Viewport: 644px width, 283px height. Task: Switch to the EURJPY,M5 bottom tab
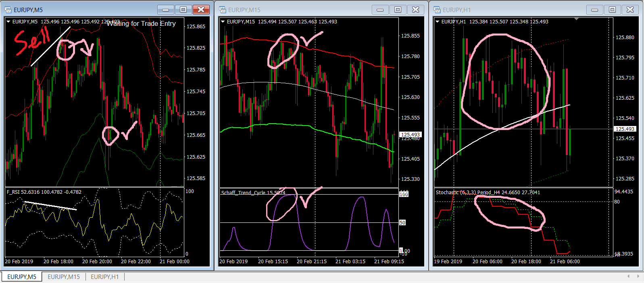tap(22, 277)
